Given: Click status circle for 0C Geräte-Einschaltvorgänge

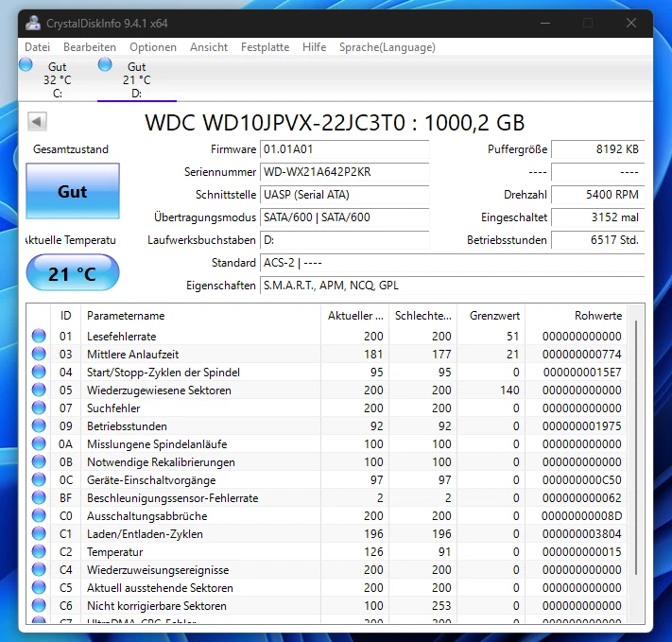Looking at the screenshot, I should (39, 480).
